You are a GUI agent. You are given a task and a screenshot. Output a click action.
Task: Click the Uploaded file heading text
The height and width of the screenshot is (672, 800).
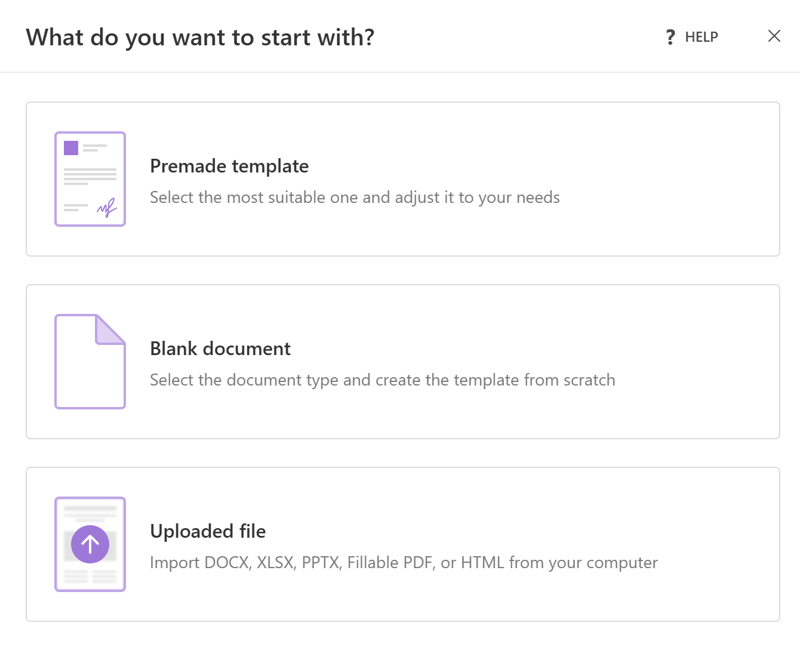[x=208, y=532]
